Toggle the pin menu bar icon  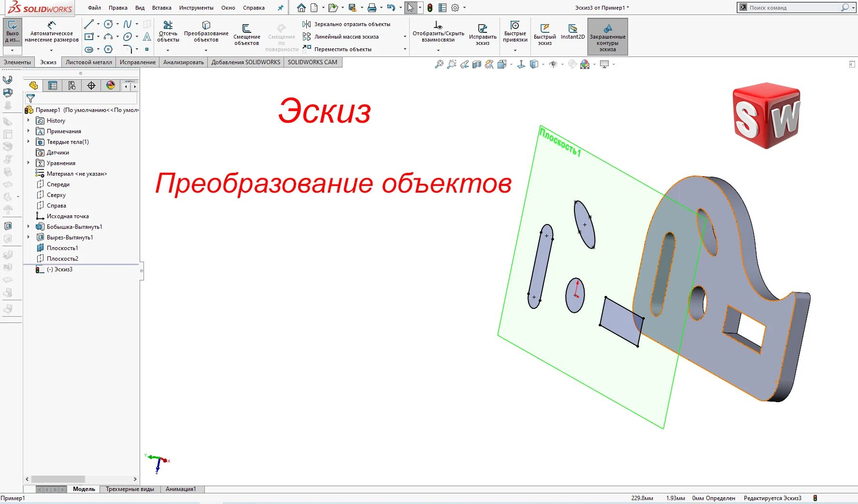pos(280,8)
